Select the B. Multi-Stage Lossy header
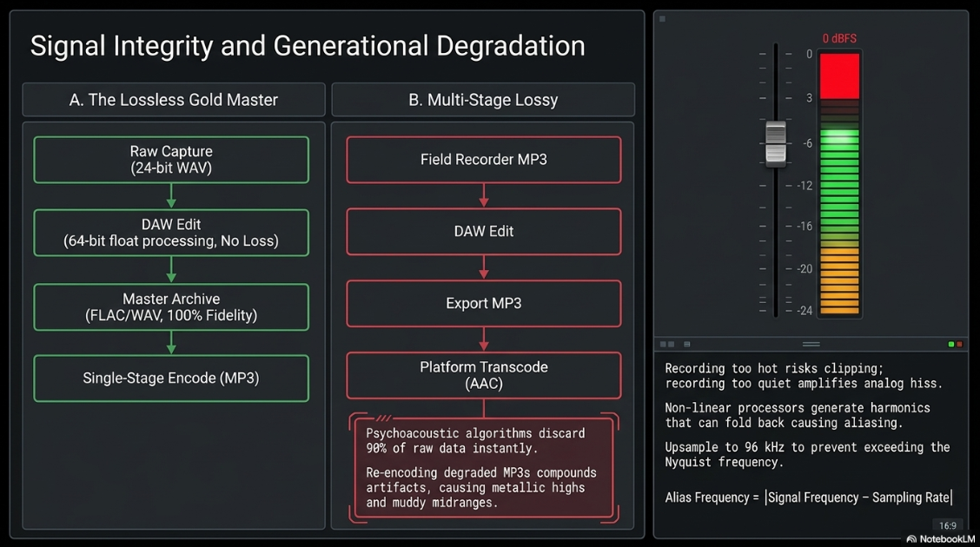The height and width of the screenshot is (547, 980). pos(483,100)
